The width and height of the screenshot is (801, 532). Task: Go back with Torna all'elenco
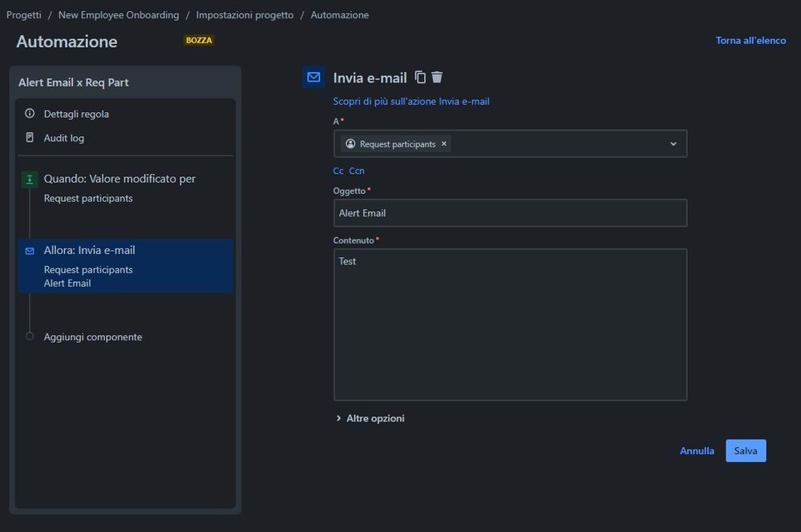pyautogui.click(x=750, y=40)
